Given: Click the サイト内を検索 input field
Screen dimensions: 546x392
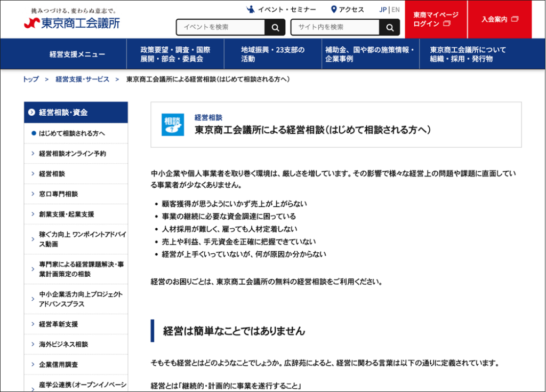Looking at the screenshot, I should click(x=335, y=27).
